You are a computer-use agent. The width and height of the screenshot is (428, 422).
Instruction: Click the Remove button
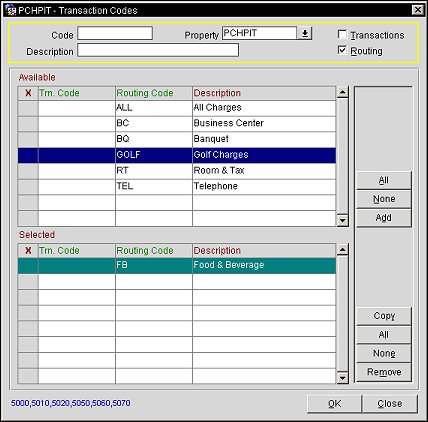coord(384,372)
